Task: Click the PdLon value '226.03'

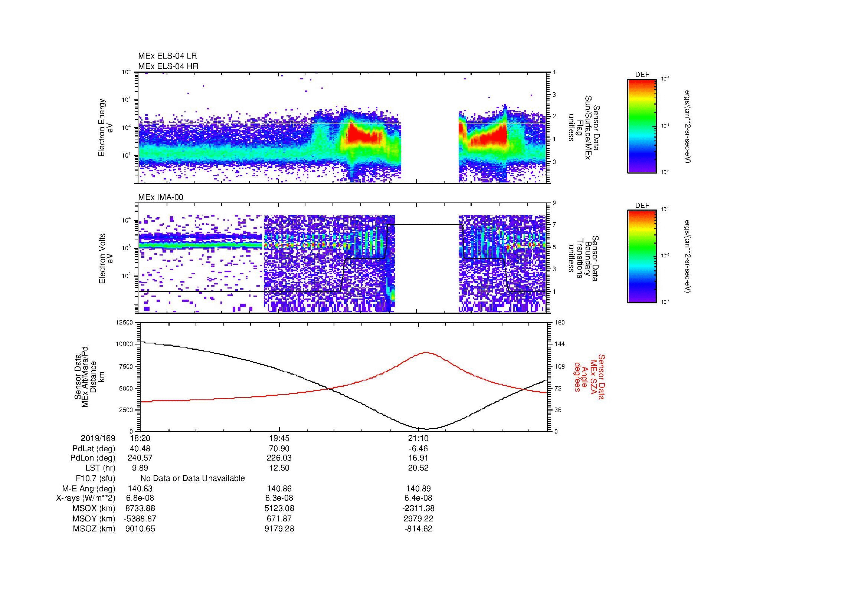Action: (279, 458)
